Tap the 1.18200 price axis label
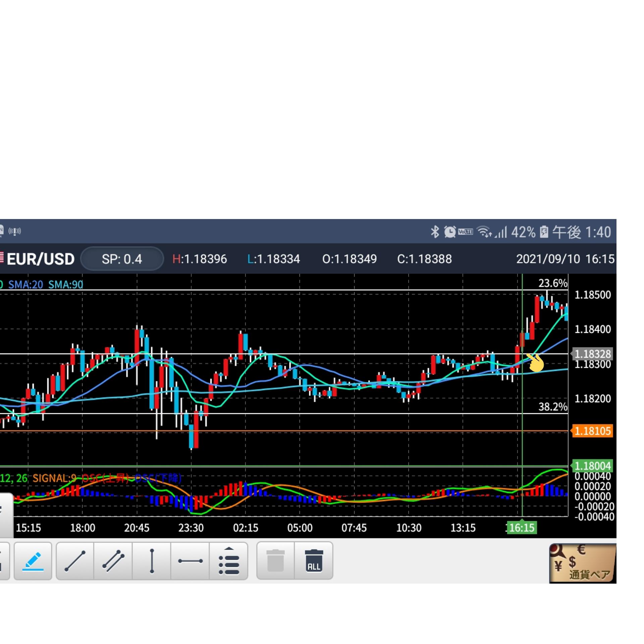Screen dimensions: 644x644 (x=593, y=399)
